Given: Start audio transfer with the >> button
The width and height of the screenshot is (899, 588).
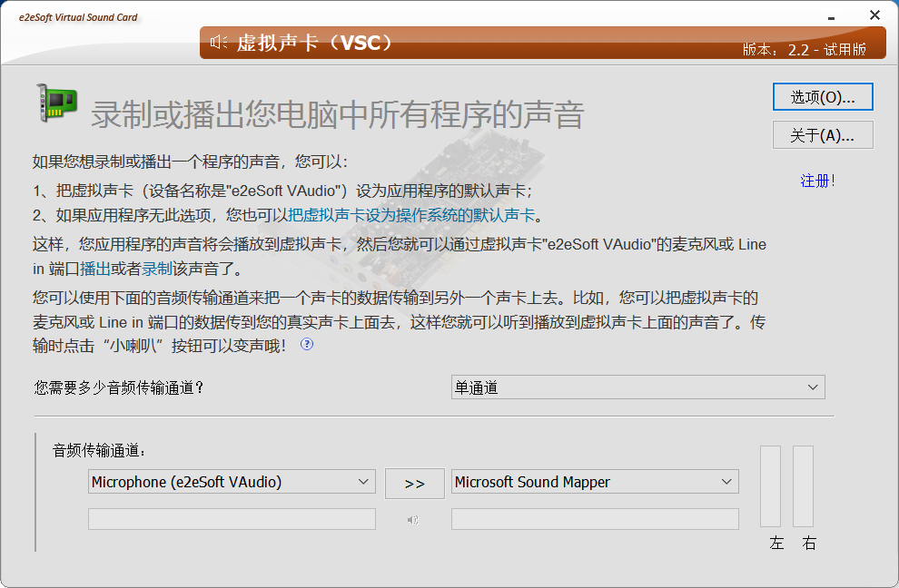Looking at the screenshot, I should (x=414, y=484).
